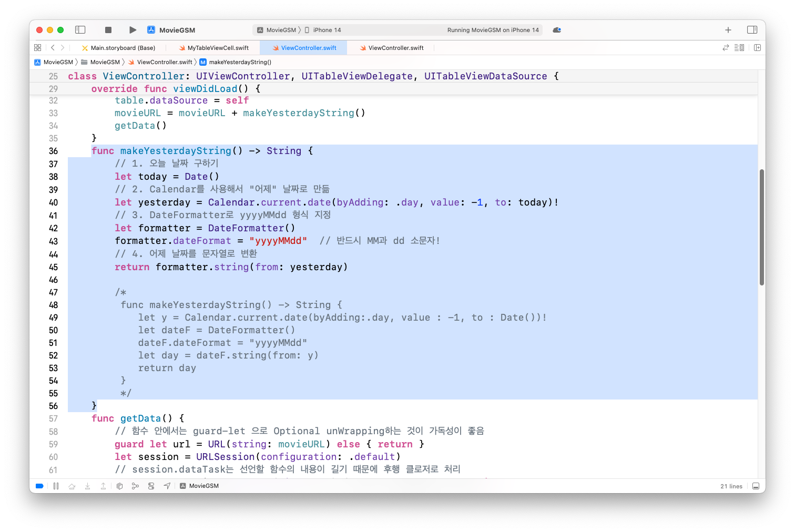Image resolution: width=795 pixels, height=532 pixels.
Task: Click line number 36 in gutter
Action: click(x=54, y=151)
